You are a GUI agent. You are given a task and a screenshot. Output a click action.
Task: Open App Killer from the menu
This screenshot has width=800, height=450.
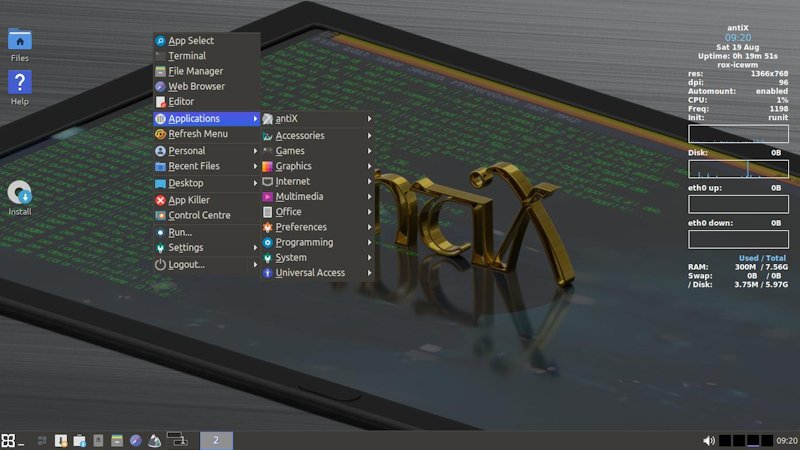pos(207,200)
